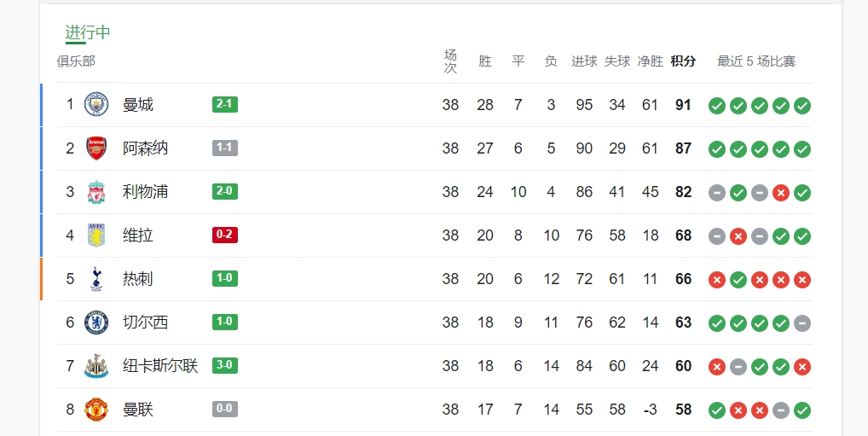Viewport: 868px width, 436px height.
Task: Click the Chelsea club crest
Action: (x=96, y=323)
